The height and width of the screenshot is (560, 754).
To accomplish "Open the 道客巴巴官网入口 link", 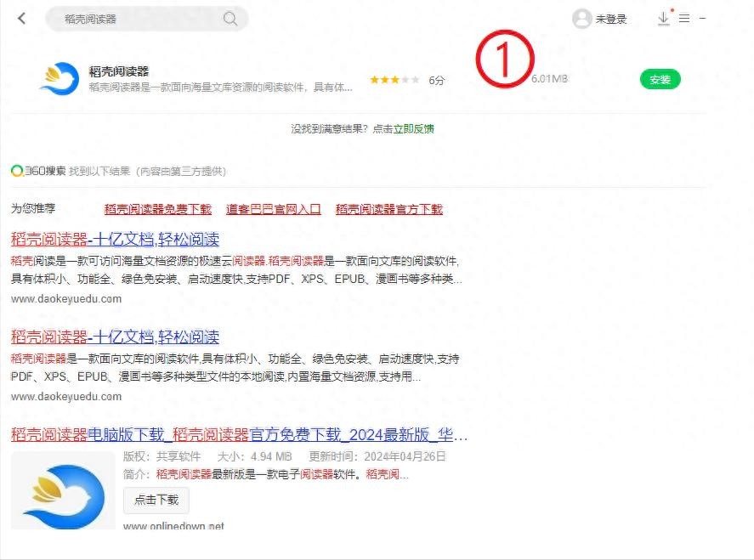I will 274,209.
